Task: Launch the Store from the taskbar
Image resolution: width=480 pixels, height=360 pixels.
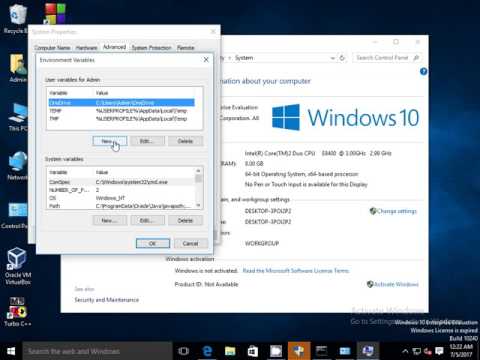Action: pos(253,351)
